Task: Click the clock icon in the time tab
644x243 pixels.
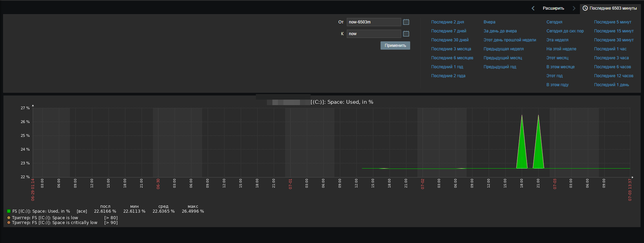Action: 585,8
